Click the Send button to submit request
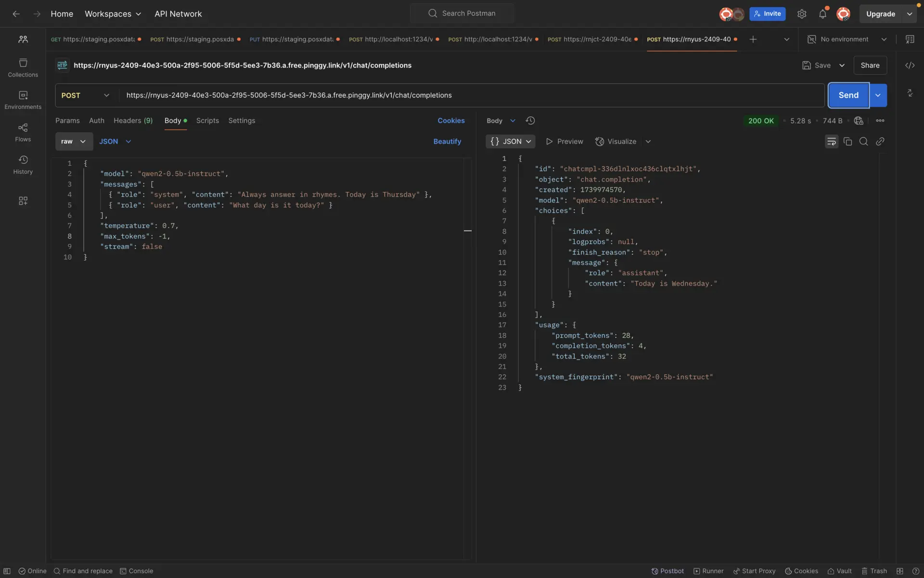This screenshot has height=578, width=924. tap(848, 95)
